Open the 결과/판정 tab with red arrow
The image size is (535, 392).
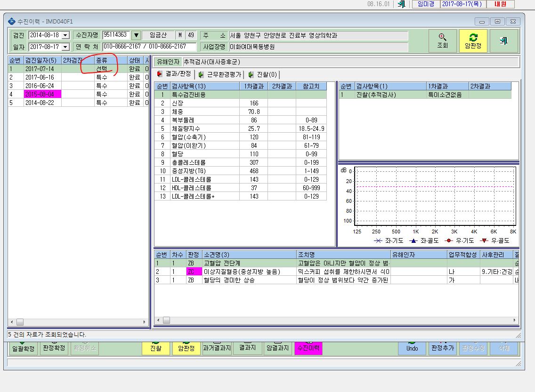[174, 74]
